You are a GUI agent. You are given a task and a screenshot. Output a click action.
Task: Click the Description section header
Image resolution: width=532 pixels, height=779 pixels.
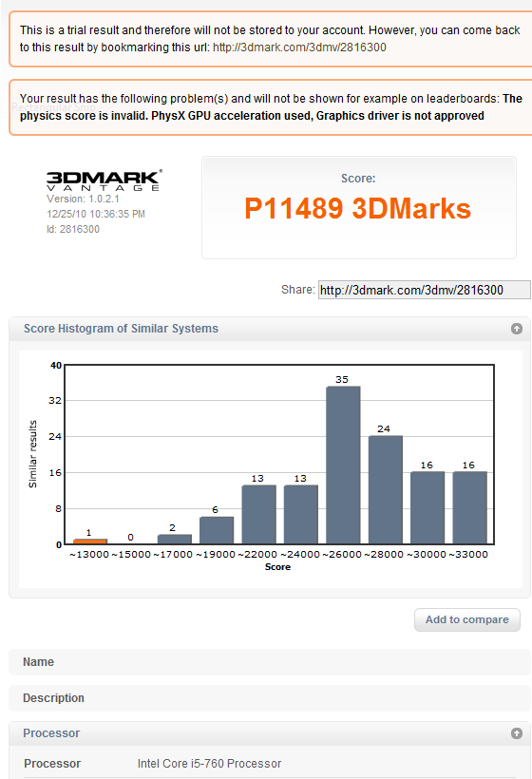[270, 698]
